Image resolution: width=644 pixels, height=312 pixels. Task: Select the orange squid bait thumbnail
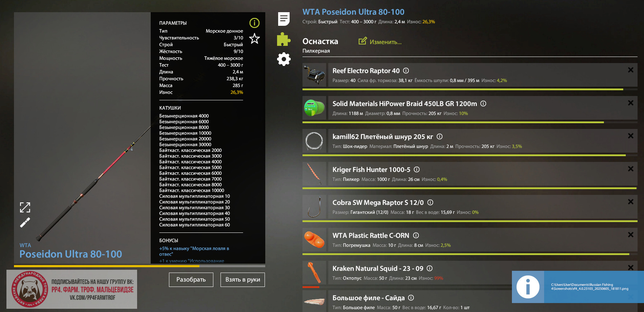click(x=314, y=273)
